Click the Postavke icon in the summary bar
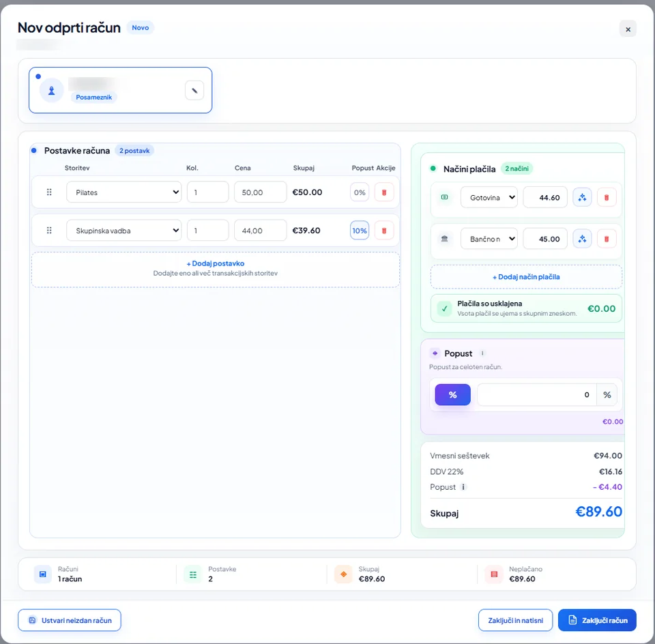The width and height of the screenshot is (655, 644). point(193,574)
